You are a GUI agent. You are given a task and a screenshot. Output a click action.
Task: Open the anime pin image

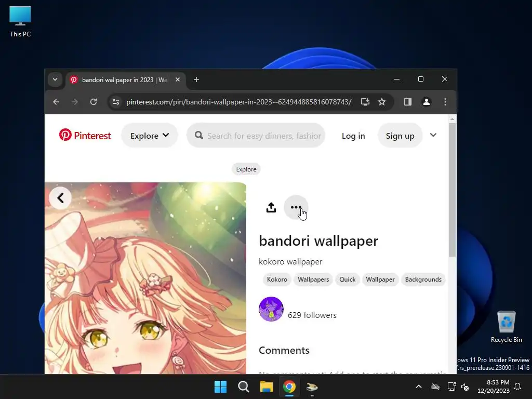145,278
